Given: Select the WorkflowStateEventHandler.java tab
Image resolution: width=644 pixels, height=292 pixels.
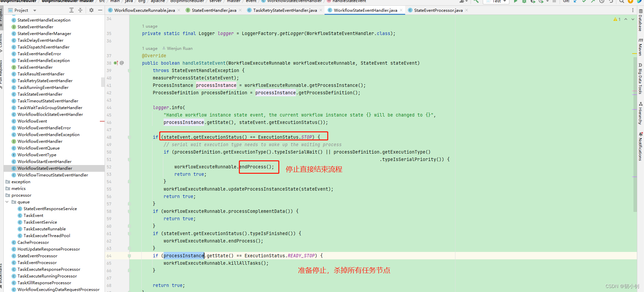Looking at the screenshot, I should (365, 10).
